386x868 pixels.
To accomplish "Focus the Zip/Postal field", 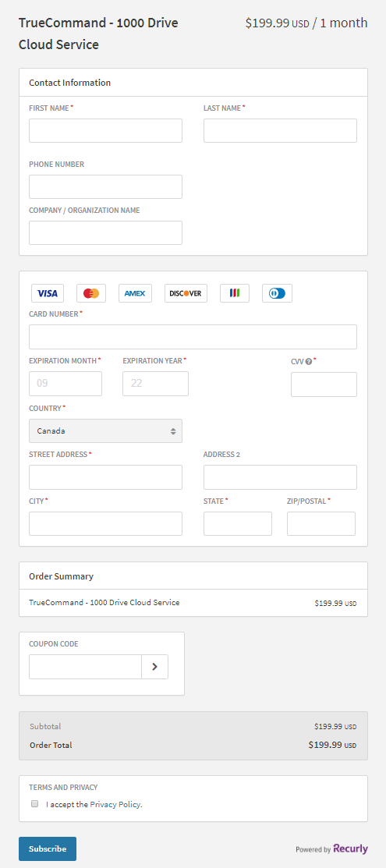I will pyautogui.click(x=321, y=523).
